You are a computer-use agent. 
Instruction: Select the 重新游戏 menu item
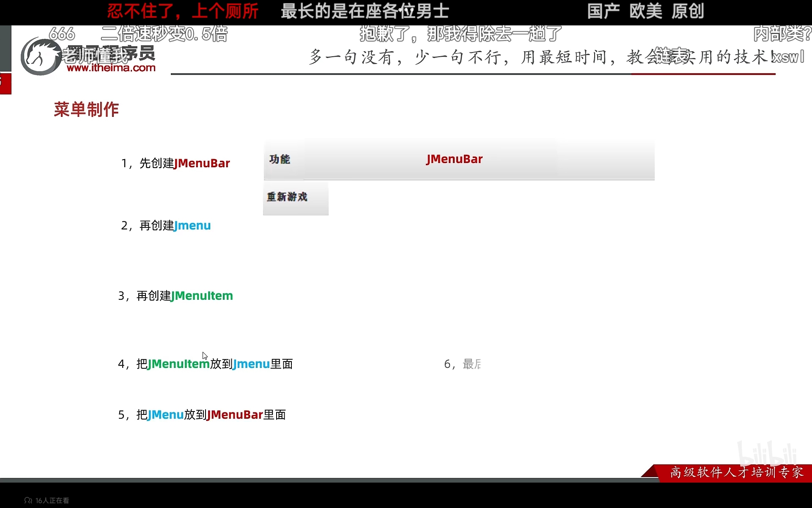tap(287, 197)
